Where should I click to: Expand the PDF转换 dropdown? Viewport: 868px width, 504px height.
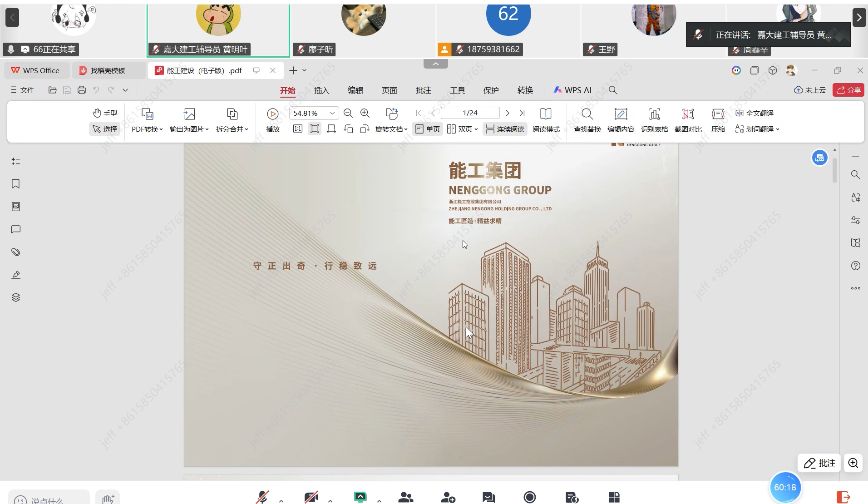coord(147,129)
